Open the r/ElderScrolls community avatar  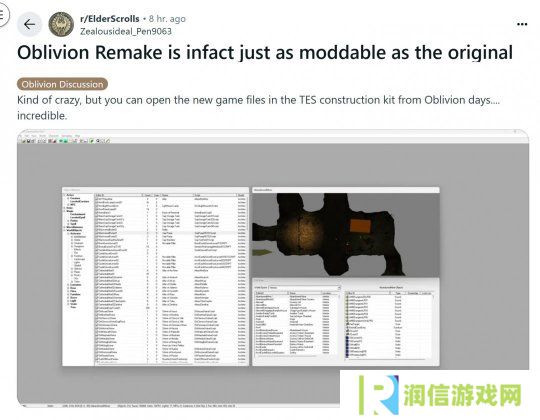(61, 24)
